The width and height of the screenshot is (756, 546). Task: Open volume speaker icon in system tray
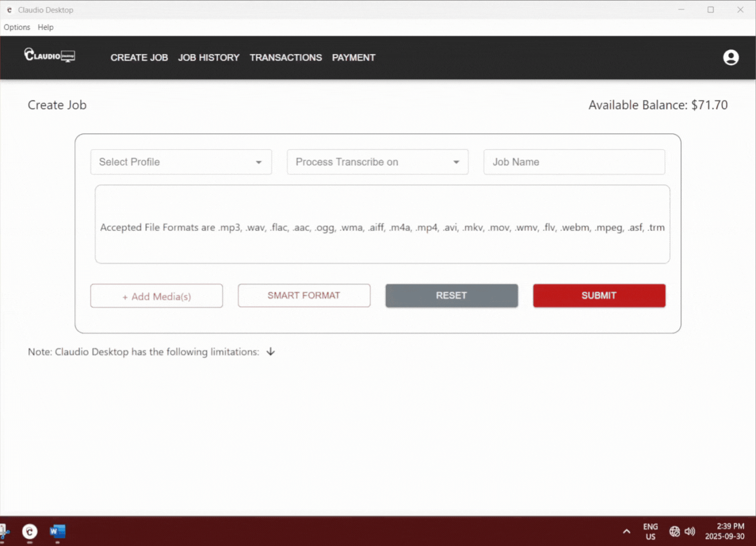coord(690,531)
